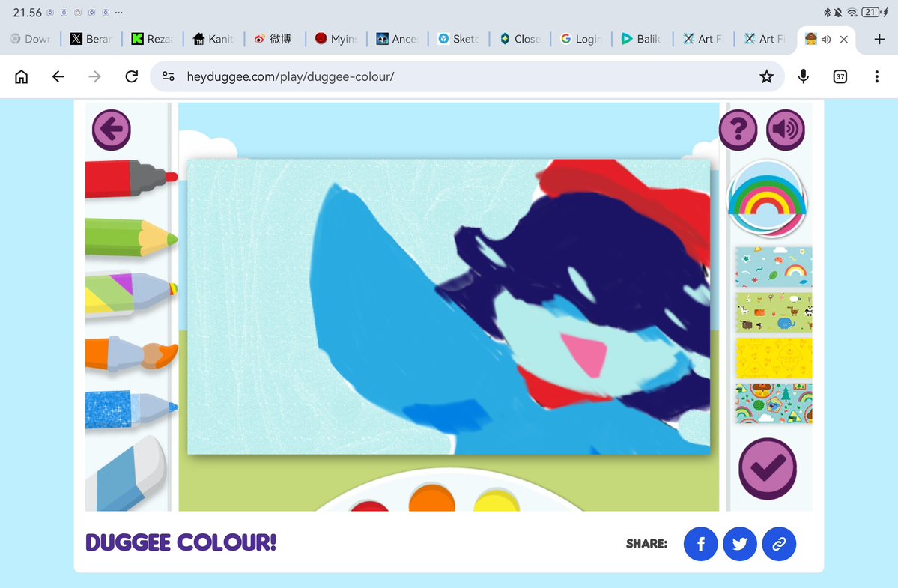Choose the teal Duggee clubhouse pattern
898x588 pixels.
774,404
